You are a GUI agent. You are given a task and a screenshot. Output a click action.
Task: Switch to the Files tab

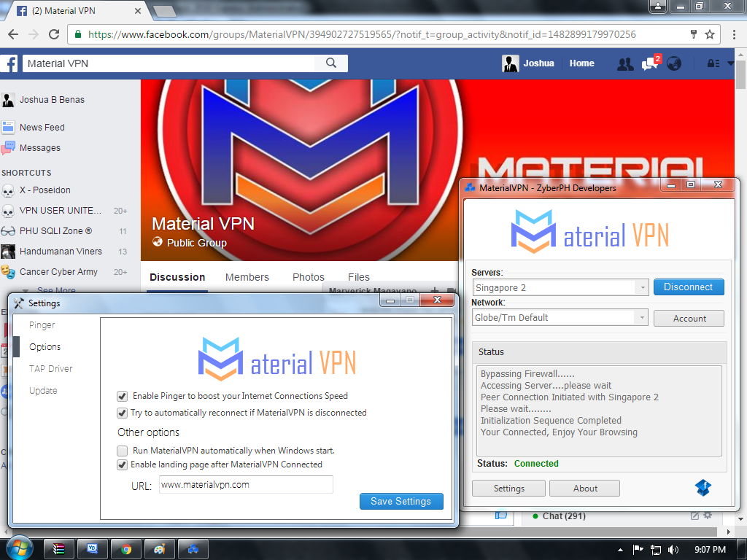coord(358,277)
